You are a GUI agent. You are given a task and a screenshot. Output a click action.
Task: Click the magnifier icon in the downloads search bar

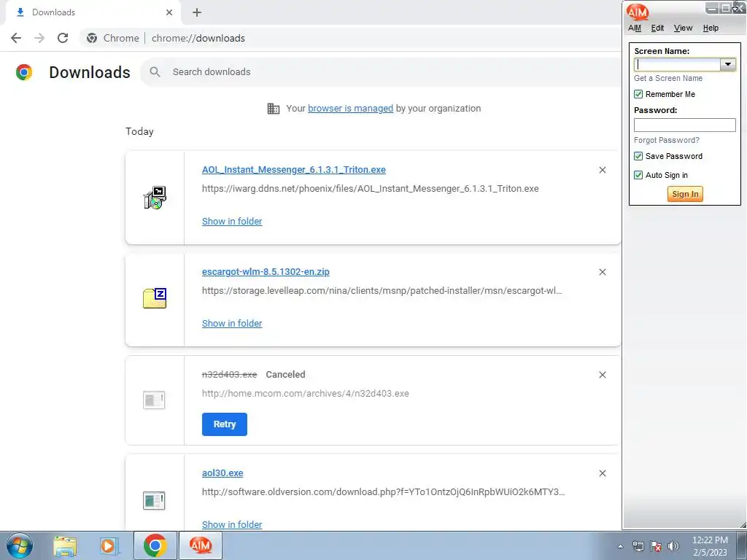[x=155, y=72]
